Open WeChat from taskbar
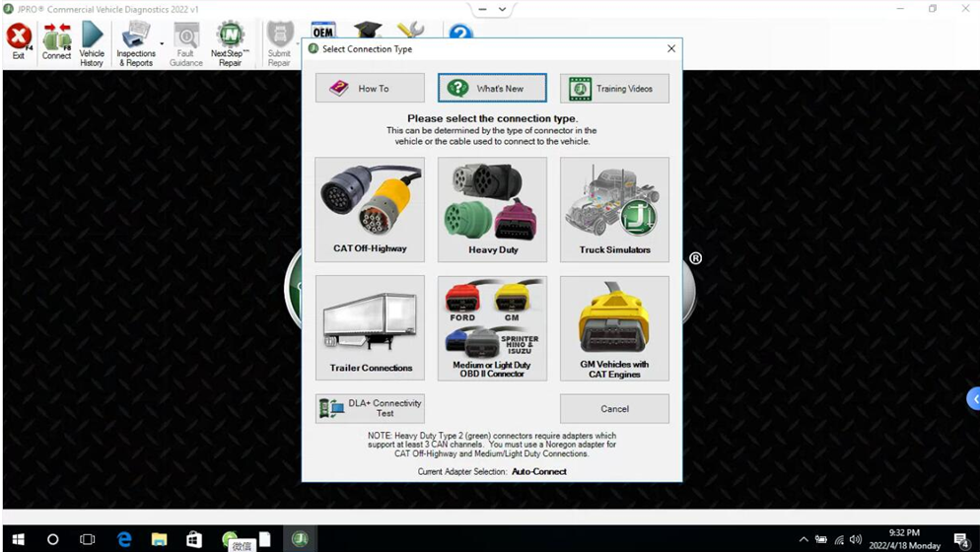This screenshot has width=980, height=552. 230,538
